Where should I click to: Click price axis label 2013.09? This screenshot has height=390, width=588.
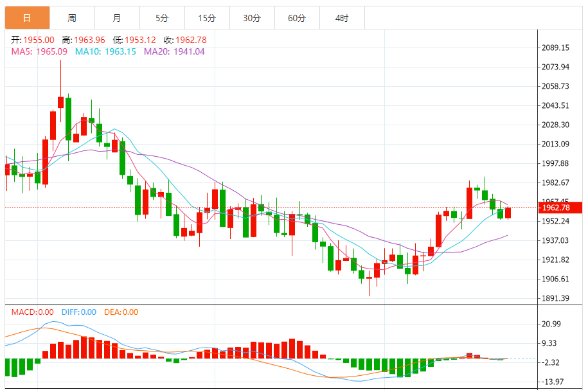pos(555,144)
